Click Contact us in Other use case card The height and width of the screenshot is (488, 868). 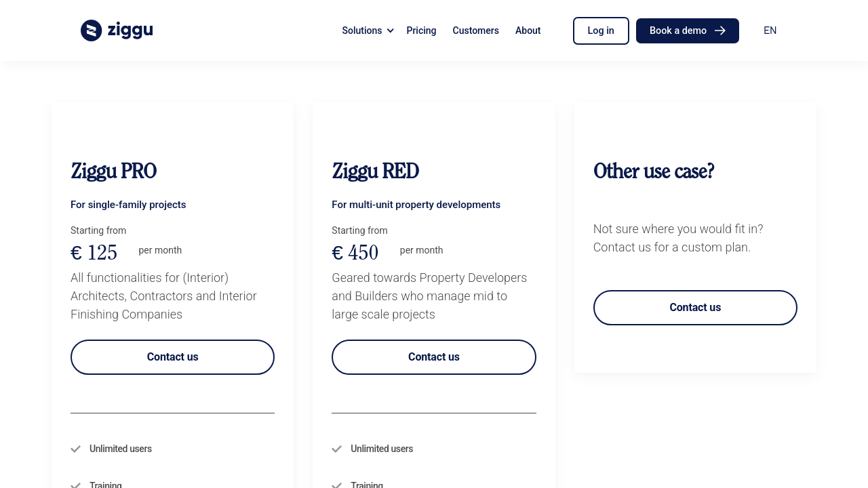pyautogui.click(x=695, y=308)
